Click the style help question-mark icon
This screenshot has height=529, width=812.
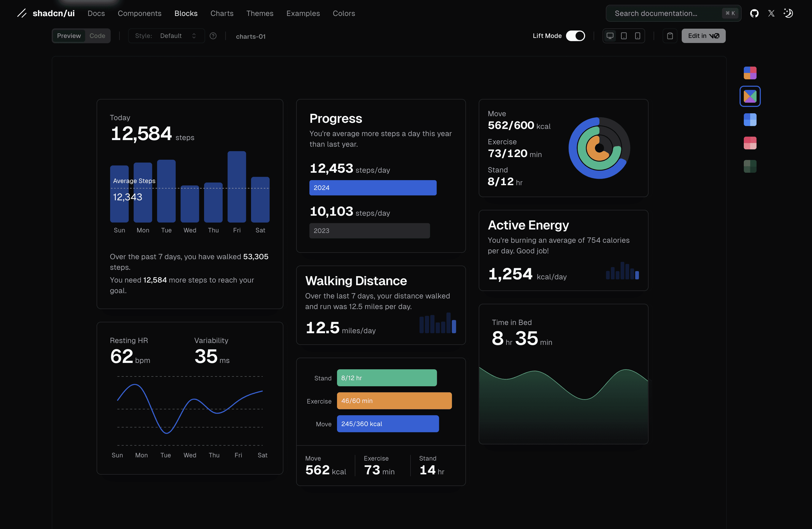(x=213, y=36)
